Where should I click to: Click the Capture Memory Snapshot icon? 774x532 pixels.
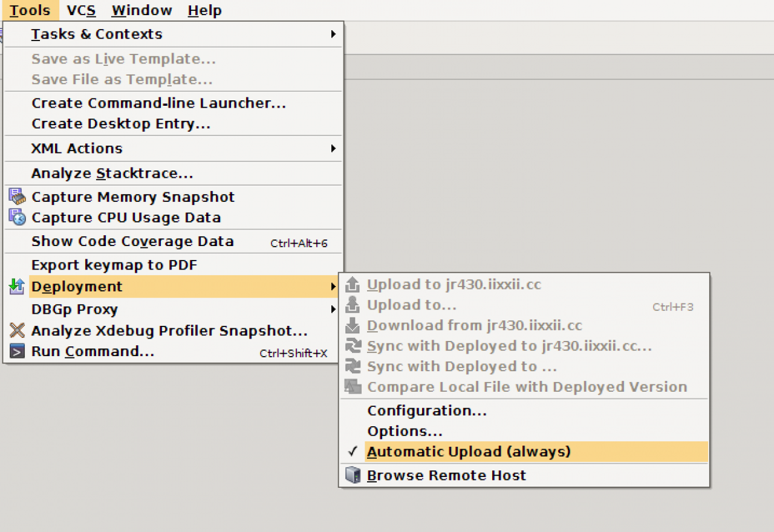pos(18,197)
